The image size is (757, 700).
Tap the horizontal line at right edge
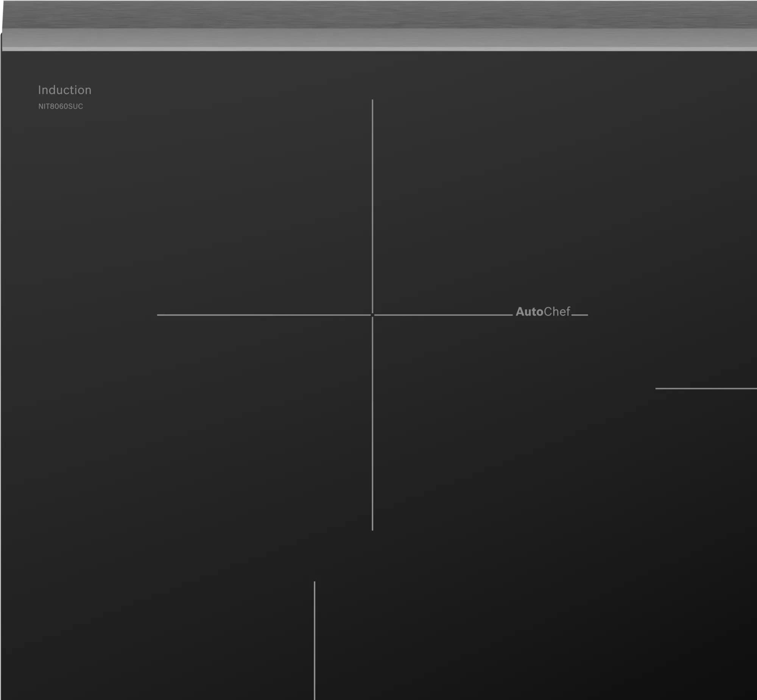tap(706, 388)
